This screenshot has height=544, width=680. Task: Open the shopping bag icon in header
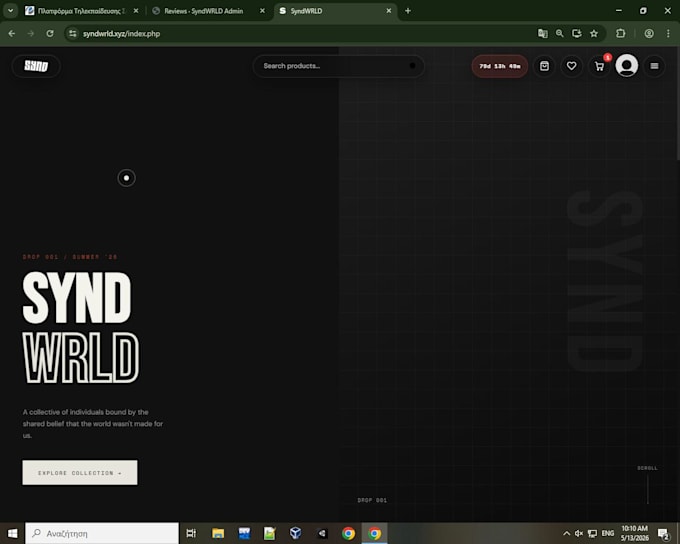pos(544,66)
